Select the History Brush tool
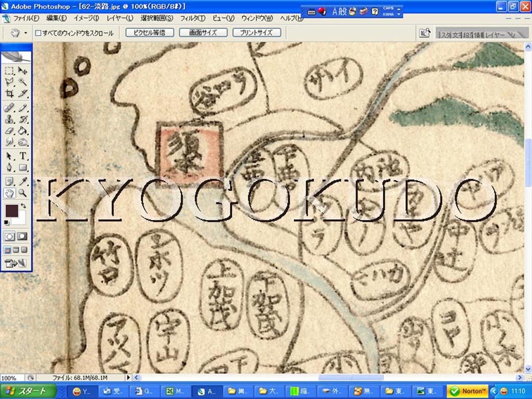The width and height of the screenshot is (532, 399). point(22,119)
